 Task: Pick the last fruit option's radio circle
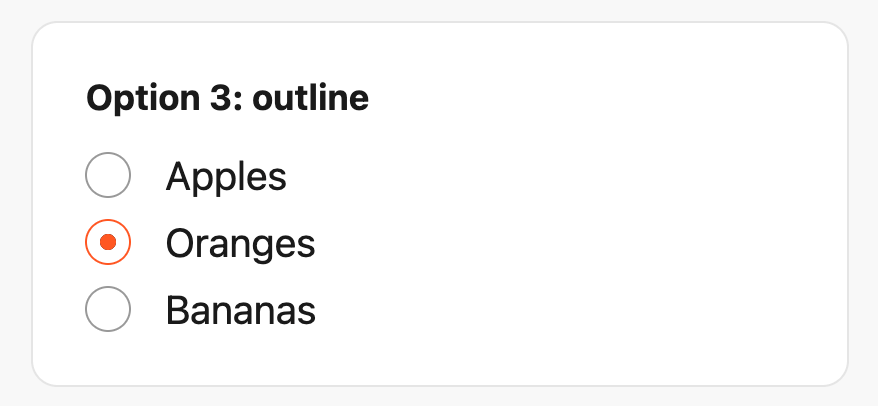[108, 309]
